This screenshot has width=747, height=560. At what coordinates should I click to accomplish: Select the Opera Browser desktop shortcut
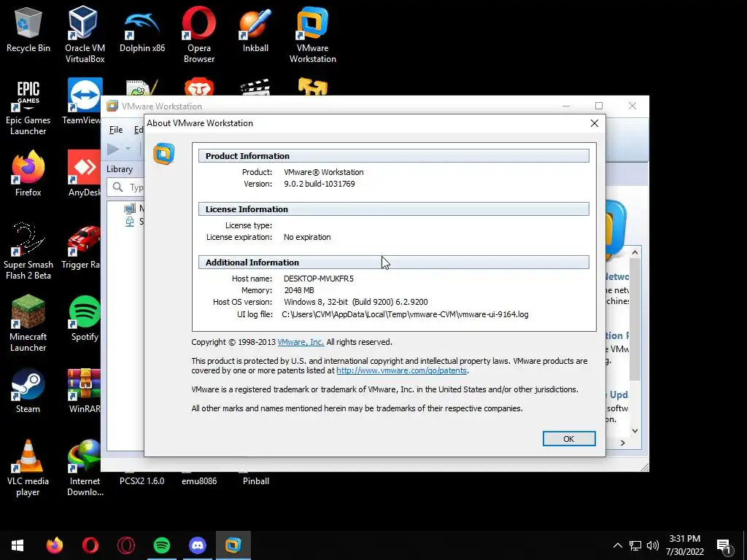(199, 34)
